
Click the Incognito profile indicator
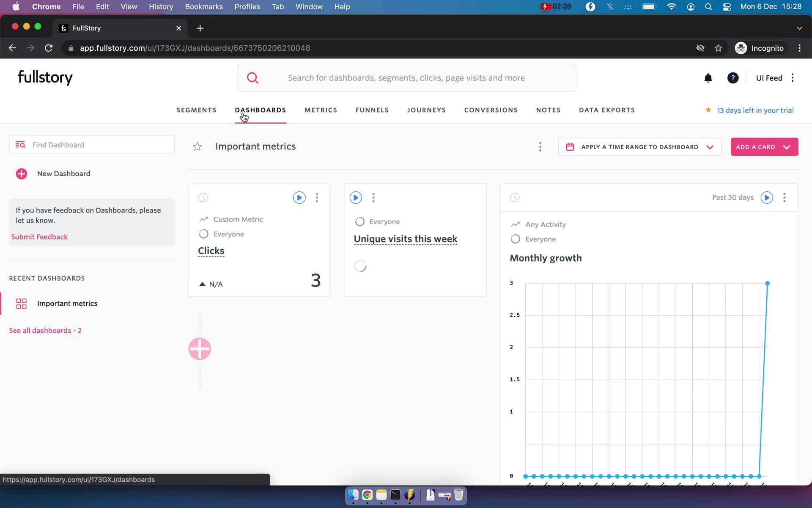(760, 48)
